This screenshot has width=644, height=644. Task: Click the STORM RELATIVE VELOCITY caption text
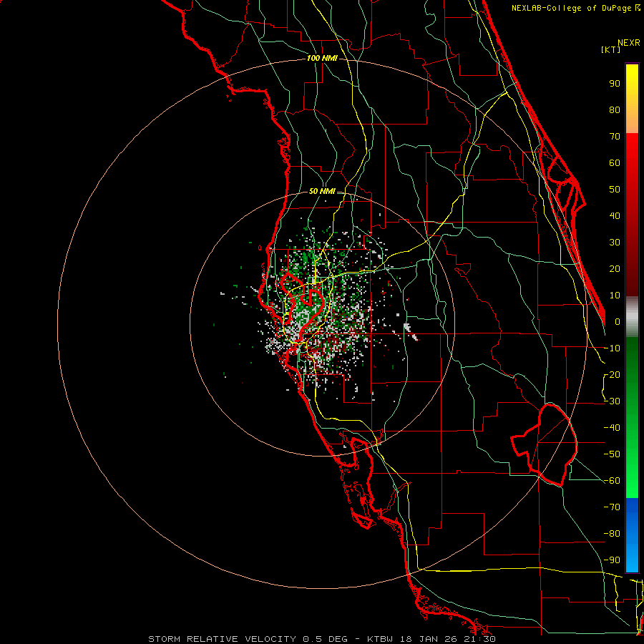(x=222, y=639)
